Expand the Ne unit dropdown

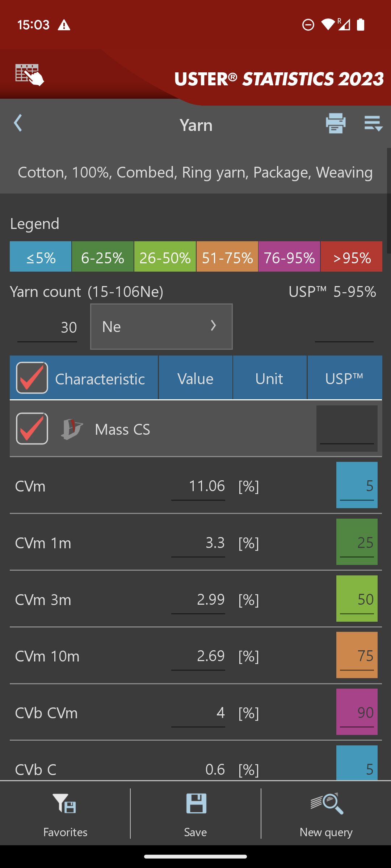tap(161, 327)
